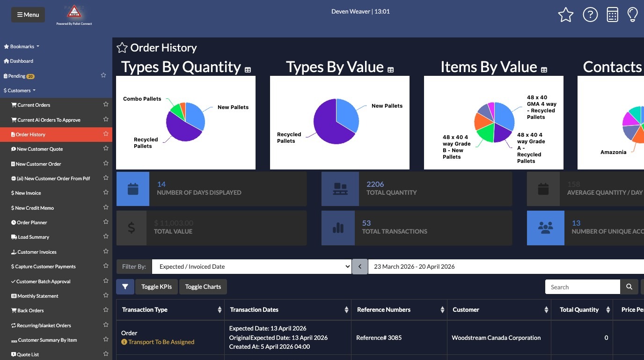644x360 pixels.
Task: Click the calendar icon for Number of Days Displayed
Action: tap(133, 189)
